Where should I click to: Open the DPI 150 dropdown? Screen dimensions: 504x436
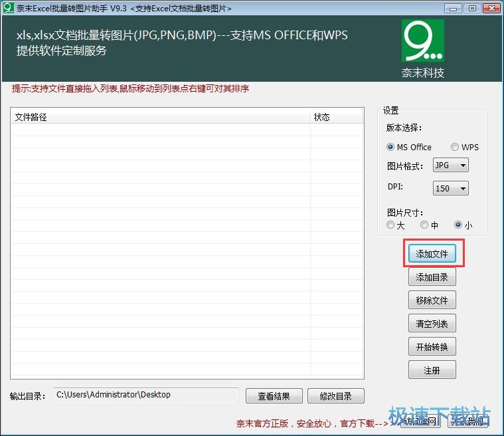coord(451,188)
